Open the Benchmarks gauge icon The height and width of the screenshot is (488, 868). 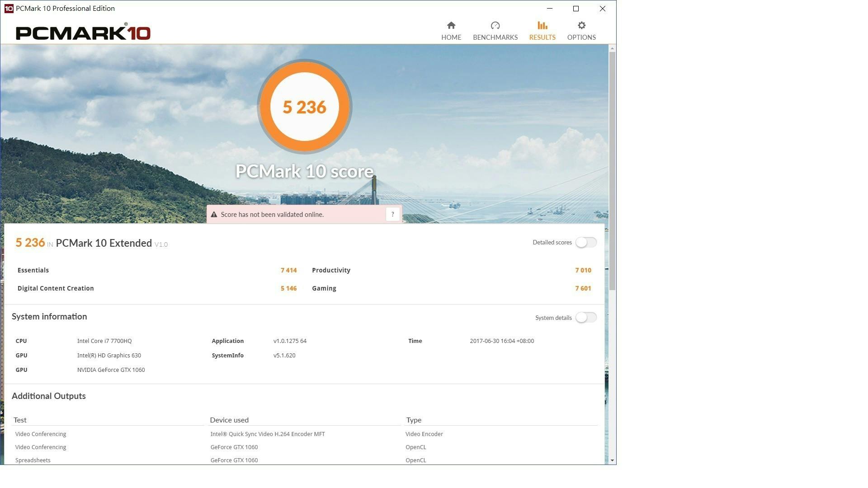495,25
